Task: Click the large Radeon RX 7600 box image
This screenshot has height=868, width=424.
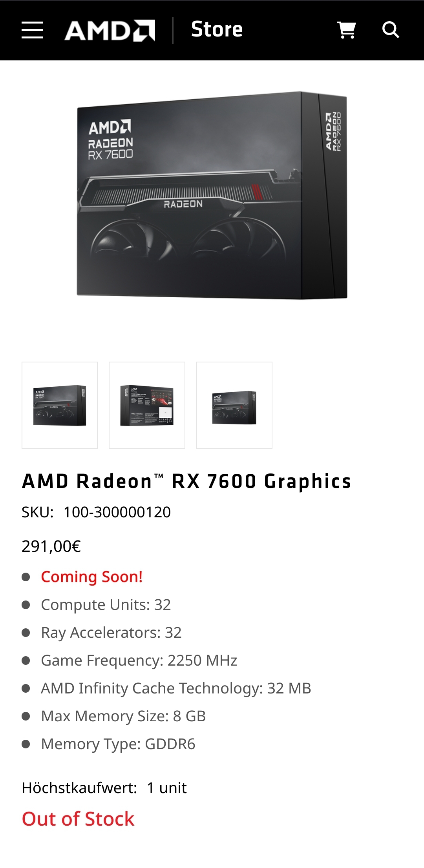Action: [212, 195]
